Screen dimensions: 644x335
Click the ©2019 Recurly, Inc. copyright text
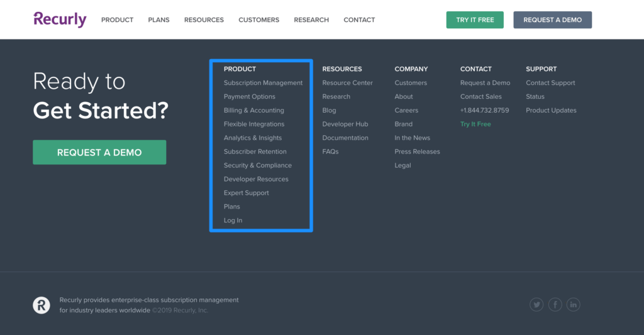click(180, 310)
